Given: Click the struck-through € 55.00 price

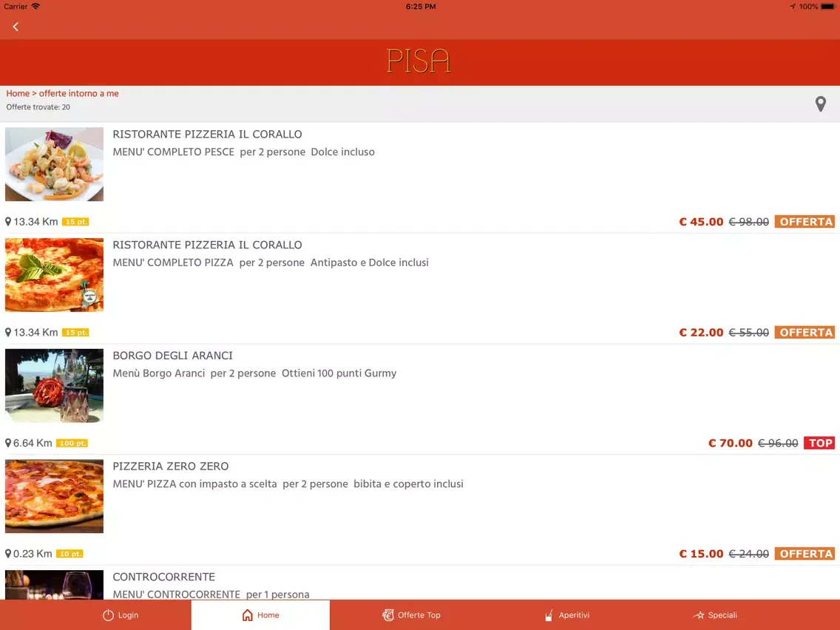Looking at the screenshot, I should pos(749,333).
